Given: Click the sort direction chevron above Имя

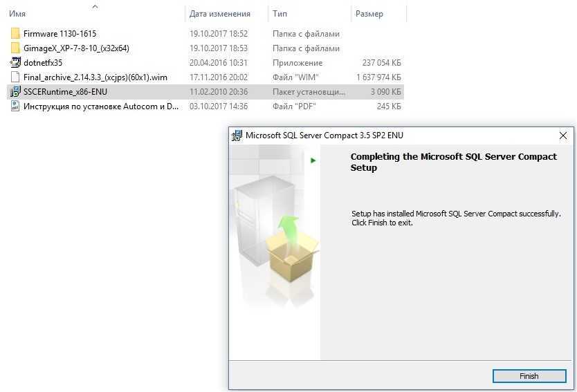Looking at the screenshot, I should click(x=95, y=6).
